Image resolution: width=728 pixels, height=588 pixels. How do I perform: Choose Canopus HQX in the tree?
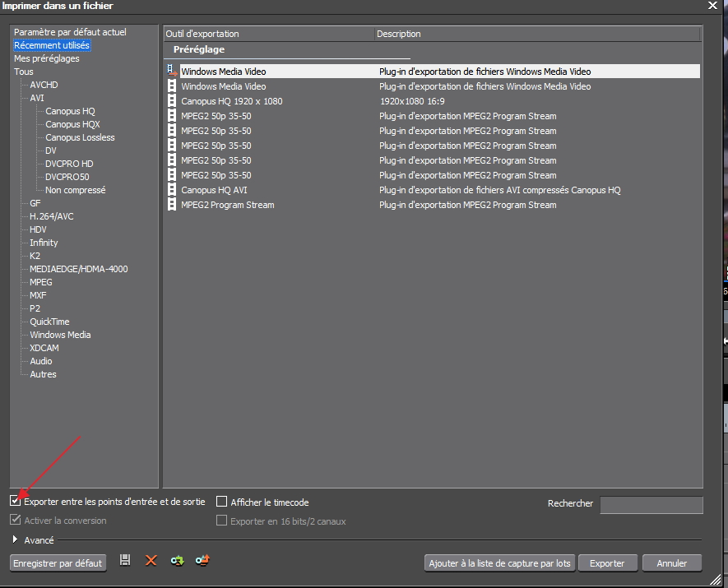point(72,124)
